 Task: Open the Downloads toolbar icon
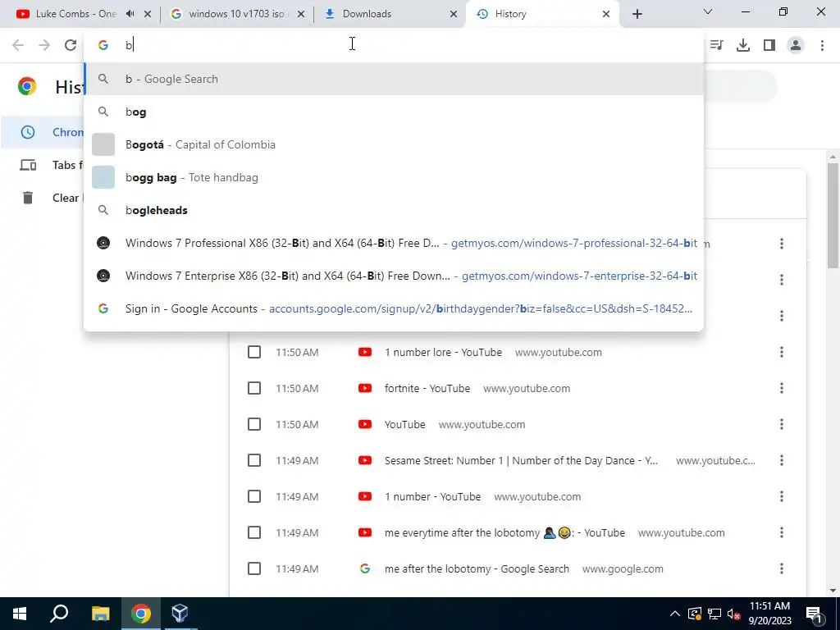point(743,45)
